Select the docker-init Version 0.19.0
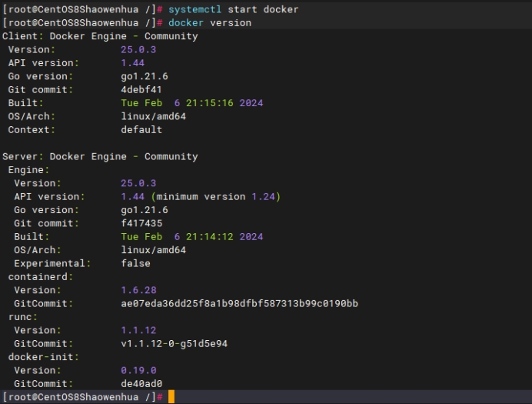 pyautogui.click(x=138, y=370)
